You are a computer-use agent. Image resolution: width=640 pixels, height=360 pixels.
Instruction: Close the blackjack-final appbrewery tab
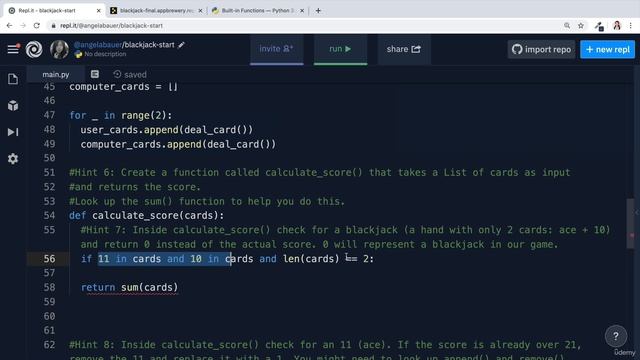(x=200, y=11)
